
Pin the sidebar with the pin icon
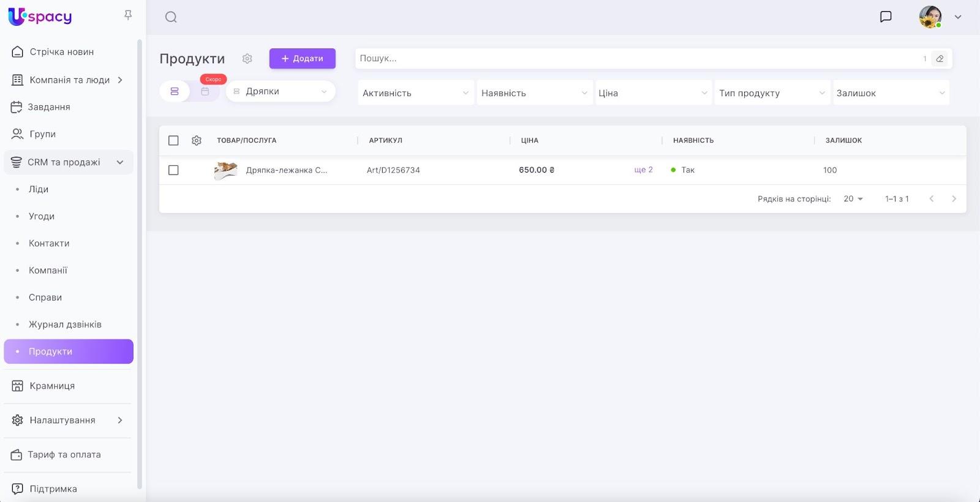pos(128,15)
